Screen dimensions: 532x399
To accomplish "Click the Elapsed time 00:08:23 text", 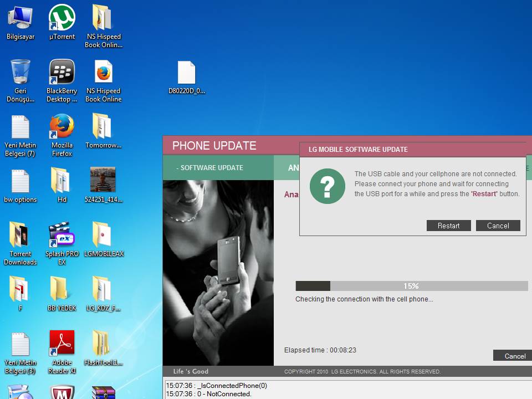I will point(320,350).
